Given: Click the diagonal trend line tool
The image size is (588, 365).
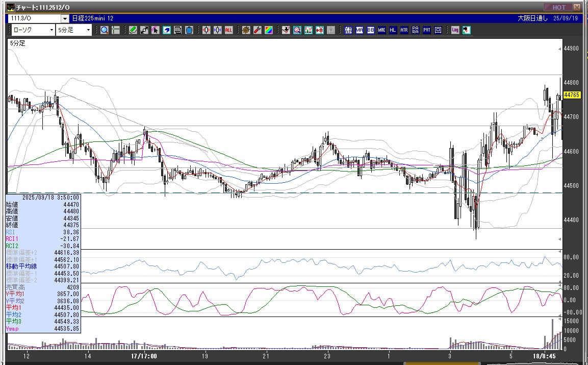Looking at the screenshot, I should tap(144, 30).
